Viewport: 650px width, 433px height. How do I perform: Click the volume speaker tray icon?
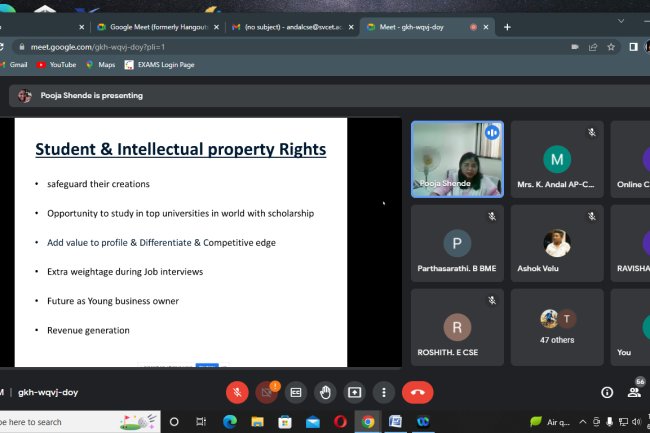tap(637, 422)
